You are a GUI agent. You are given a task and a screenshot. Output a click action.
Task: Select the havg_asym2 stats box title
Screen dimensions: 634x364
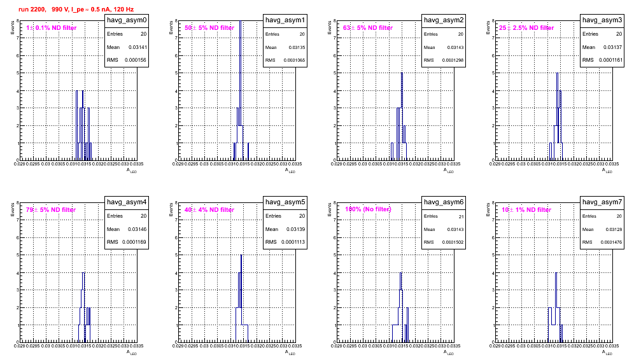tap(444, 20)
